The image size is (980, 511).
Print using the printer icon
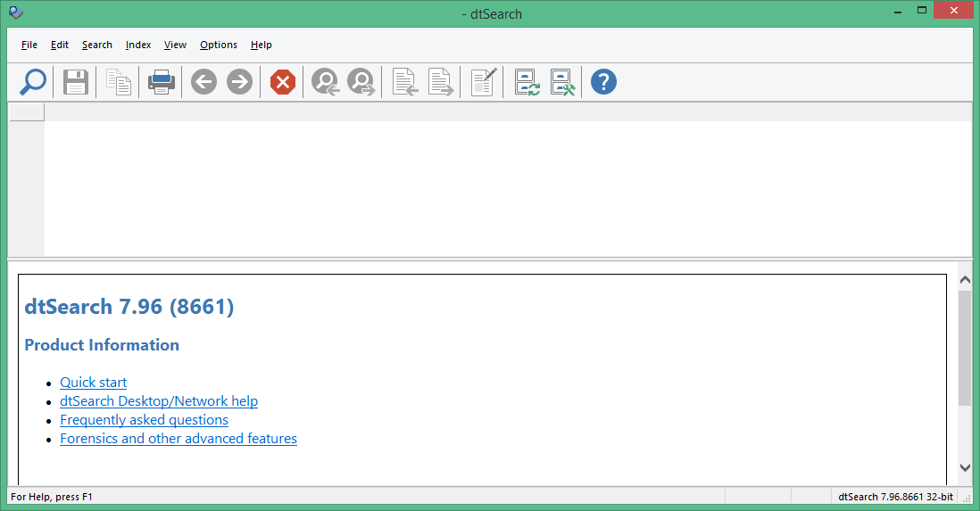[x=162, y=82]
